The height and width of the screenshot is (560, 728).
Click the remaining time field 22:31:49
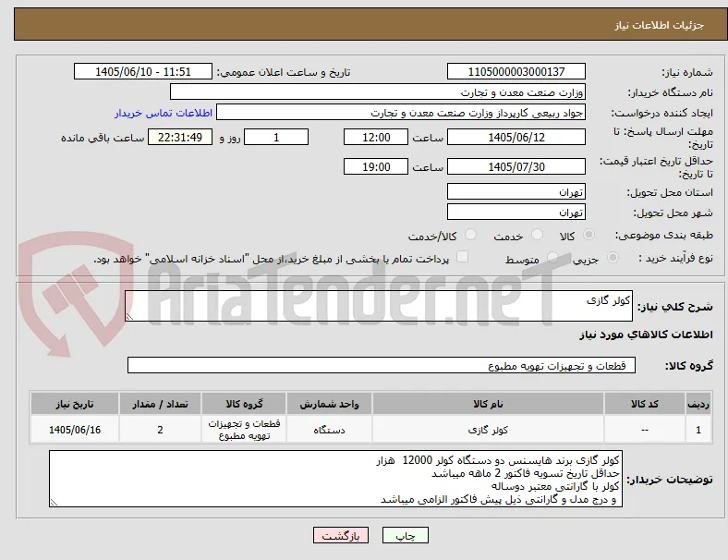pyautogui.click(x=180, y=137)
